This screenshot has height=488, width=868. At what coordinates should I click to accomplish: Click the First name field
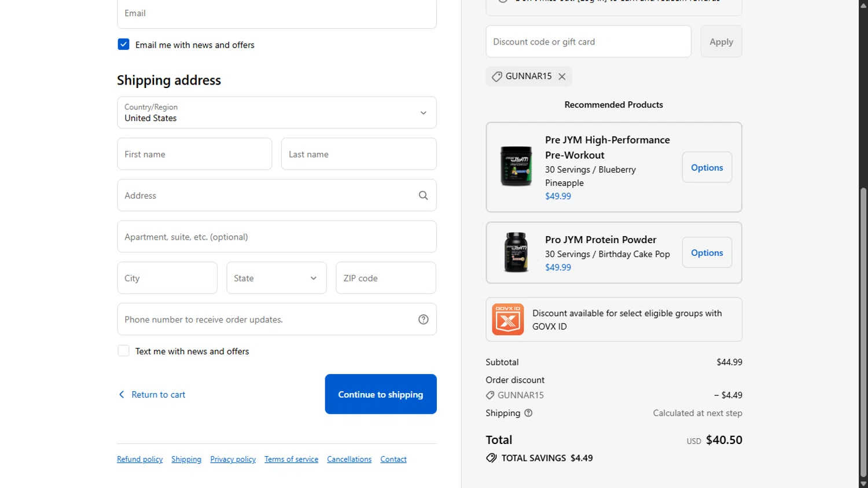pyautogui.click(x=194, y=154)
